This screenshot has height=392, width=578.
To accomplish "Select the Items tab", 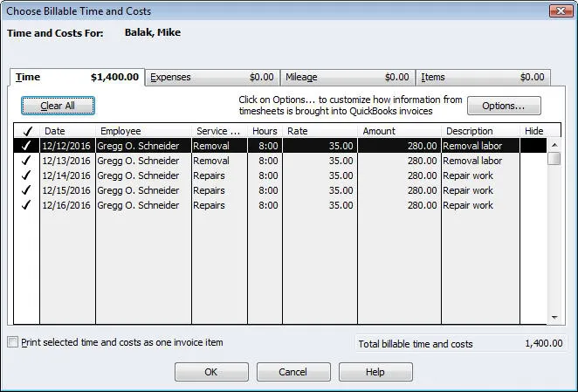I will (x=482, y=78).
